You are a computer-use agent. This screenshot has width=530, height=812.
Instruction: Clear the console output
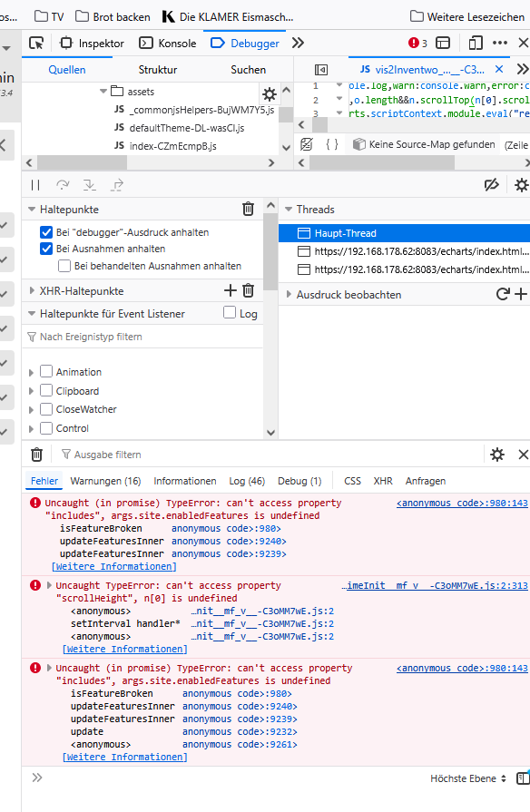pyautogui.click(x=36, y=455)
